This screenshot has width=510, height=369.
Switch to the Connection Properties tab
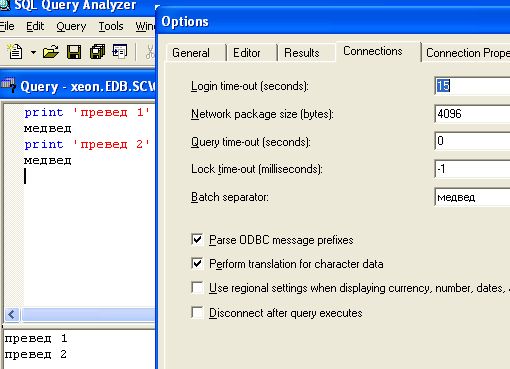tap(467, 53)
